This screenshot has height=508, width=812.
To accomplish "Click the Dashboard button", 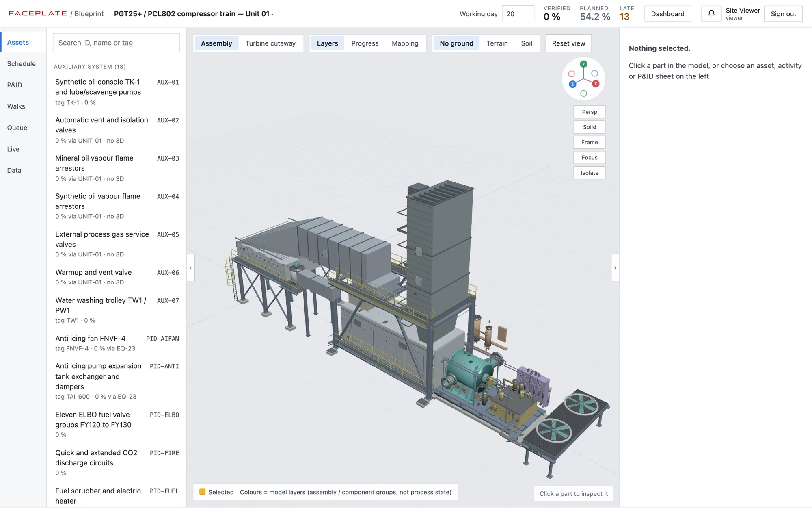I will (x=667, y=14).
